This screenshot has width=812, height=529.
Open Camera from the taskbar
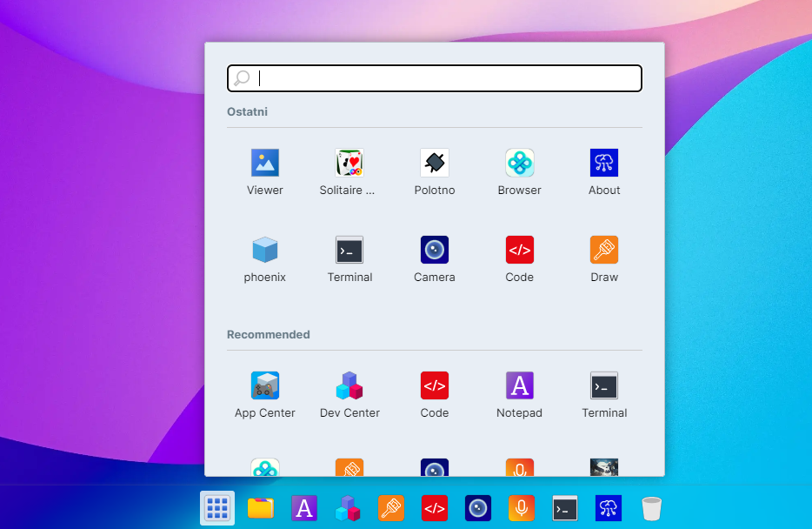tap(478, 508)
